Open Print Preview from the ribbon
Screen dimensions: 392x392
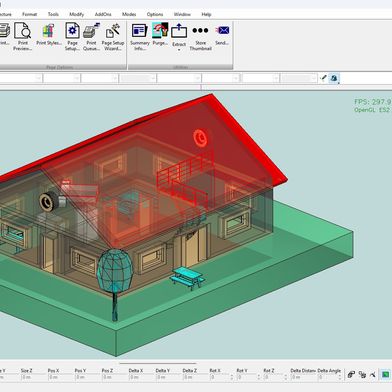click(22, 36)
